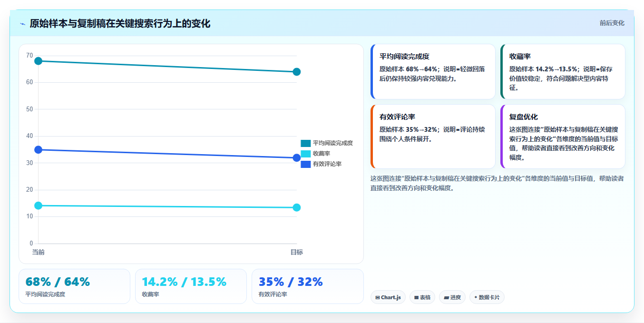Click the 进度 tag
Image resolution: width=644 pixels, height=323 pixels.
452,297
